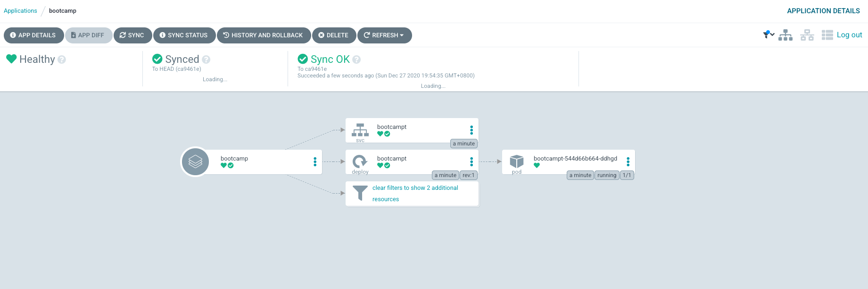Image resolution: width=868 pixels, height=289 pixels.
Task: Click the APP DIFF button
Action: (x=88, y=35)
